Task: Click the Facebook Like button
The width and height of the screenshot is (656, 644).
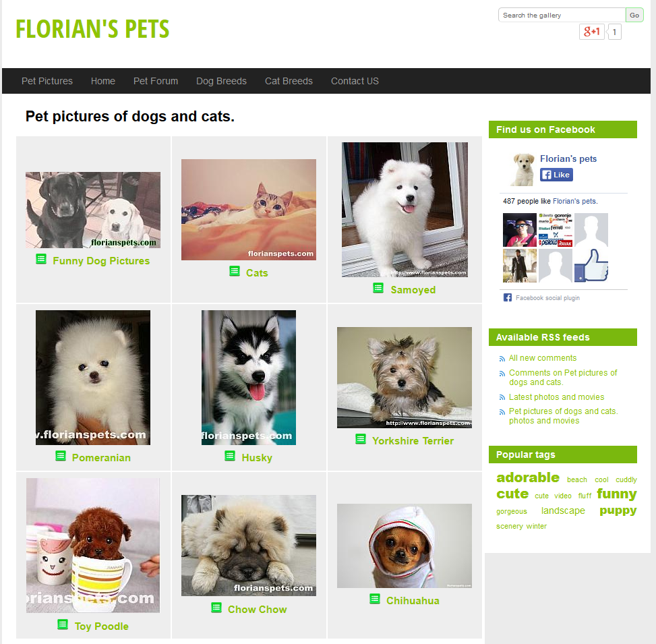Action: (556, 175)
